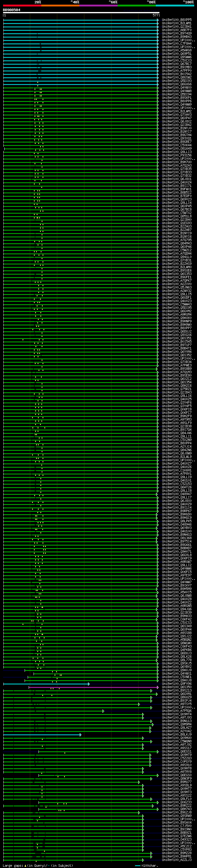Select label UniRef100_Q9M9M4
197x868 pixels.
pos(177,725)
